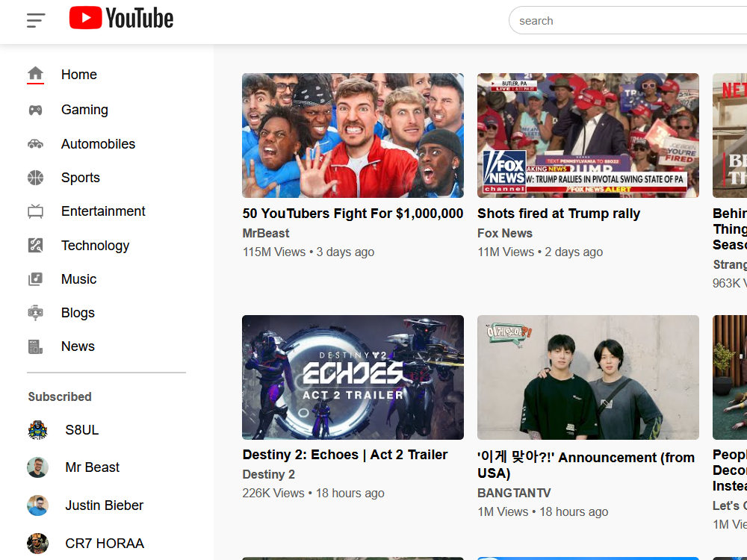Image resolution: width=747 pixels, height=560 pixels.
Task: Click the News newspaper icon
Action: 35,346
